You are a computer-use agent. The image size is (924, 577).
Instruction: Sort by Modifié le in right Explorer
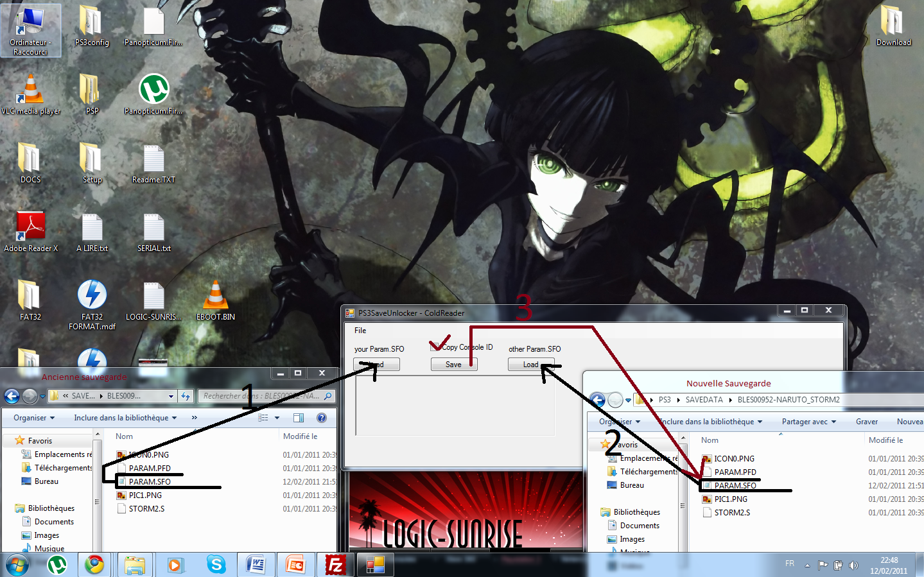pos(885,440)
